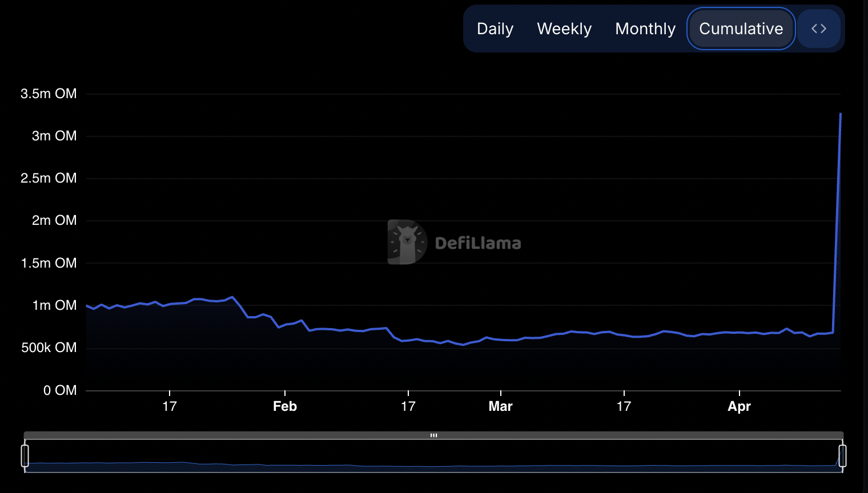
Task: Click the Feb label on the x-axis
Action: tap(285, 406)
